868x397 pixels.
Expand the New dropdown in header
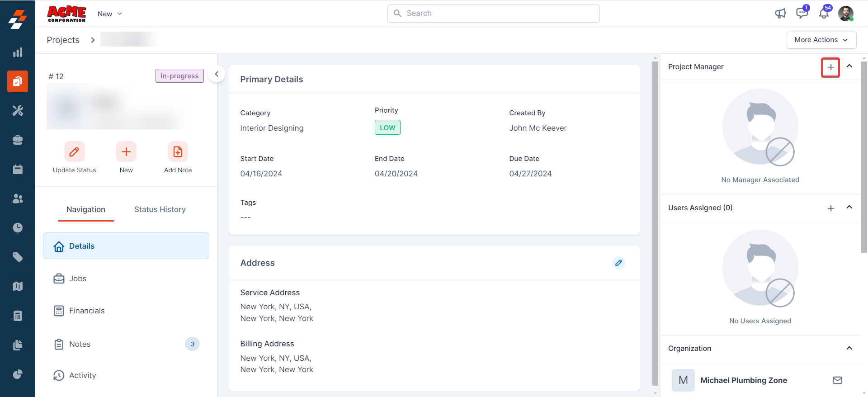pos(110,14)
